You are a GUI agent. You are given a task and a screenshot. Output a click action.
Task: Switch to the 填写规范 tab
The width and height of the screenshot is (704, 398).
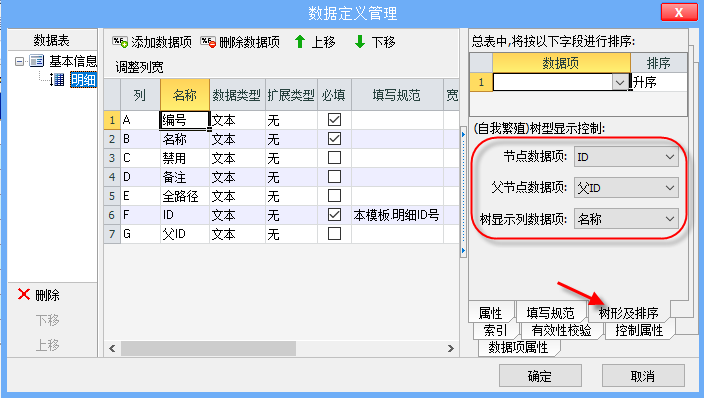click(x=550, y=313)
